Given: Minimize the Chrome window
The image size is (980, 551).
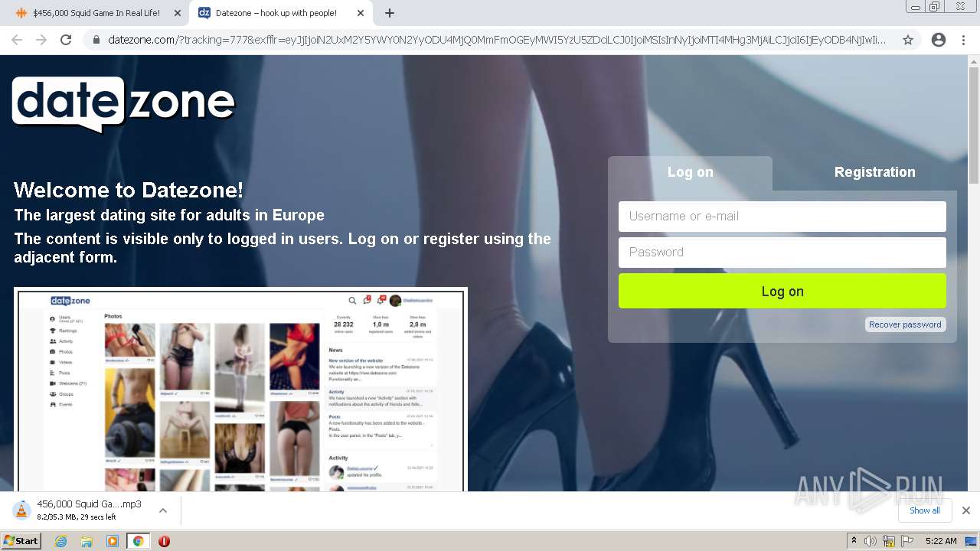Looking at the screenshot, I should pyautogui.click(x=915, y=7).
